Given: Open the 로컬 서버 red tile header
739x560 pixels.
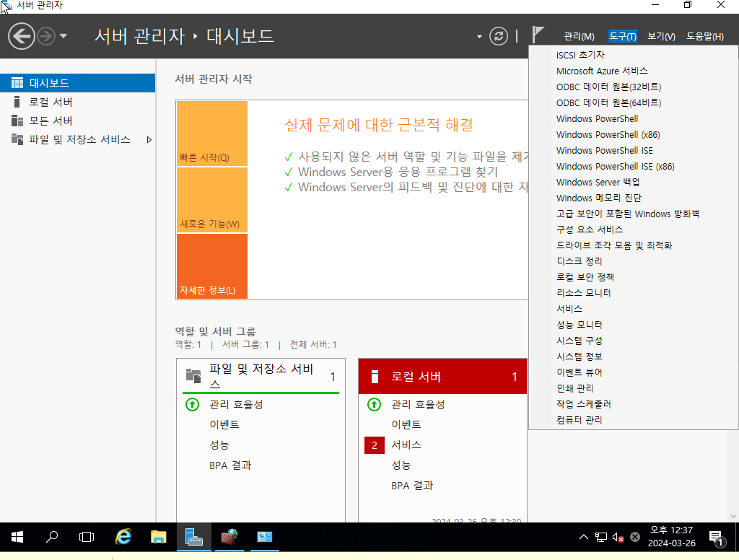Looking at the screenshot, I should [x=442, y=376].
